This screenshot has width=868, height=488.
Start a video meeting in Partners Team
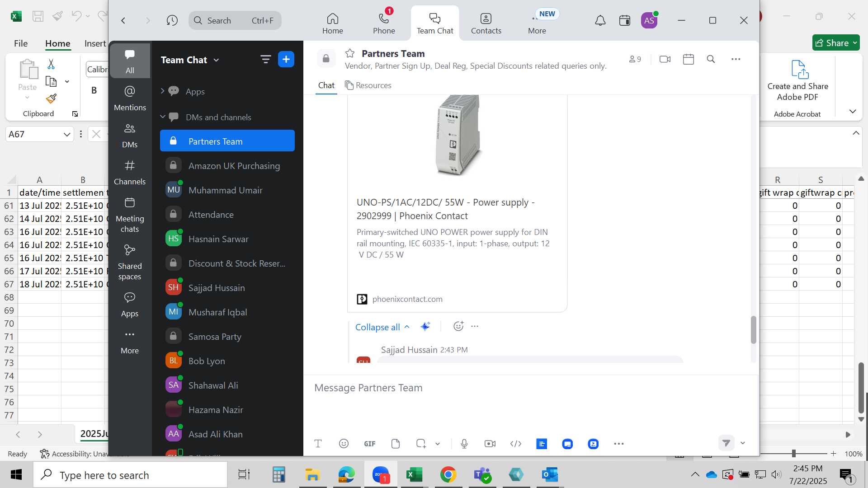click(665, 59)
